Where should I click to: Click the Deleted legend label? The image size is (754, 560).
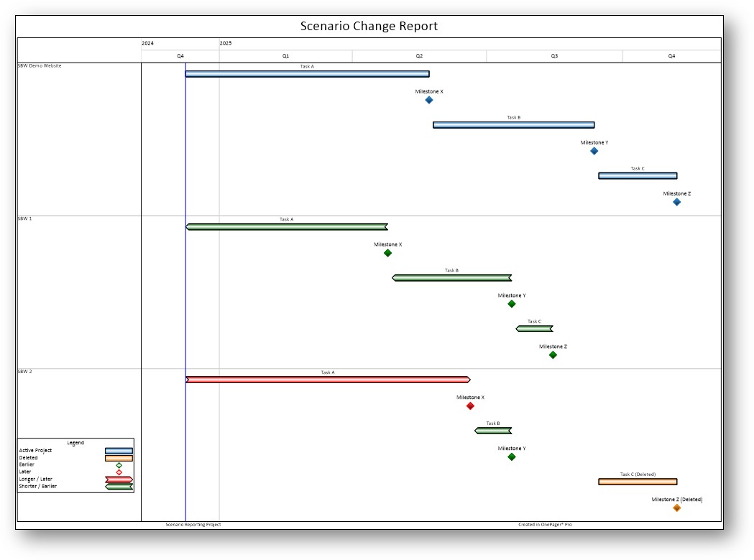pyautogui.click(x=28, y=458)
